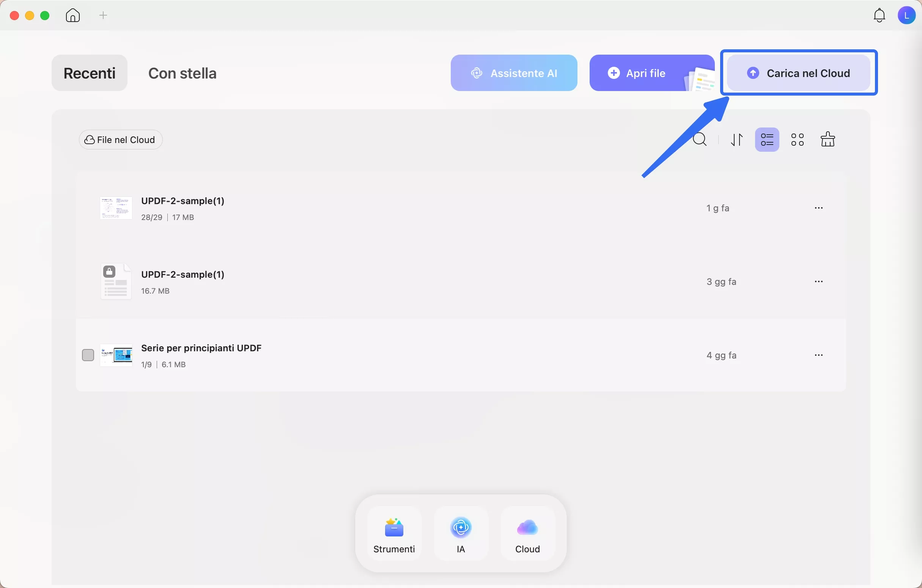
Task: Click the Carica nel Cloud button
Action: [799, 73]
